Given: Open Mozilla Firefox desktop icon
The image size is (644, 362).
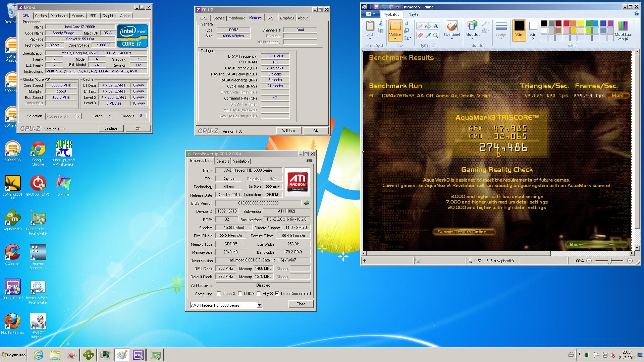Looking at the screenshot, I should click(12, 324).
